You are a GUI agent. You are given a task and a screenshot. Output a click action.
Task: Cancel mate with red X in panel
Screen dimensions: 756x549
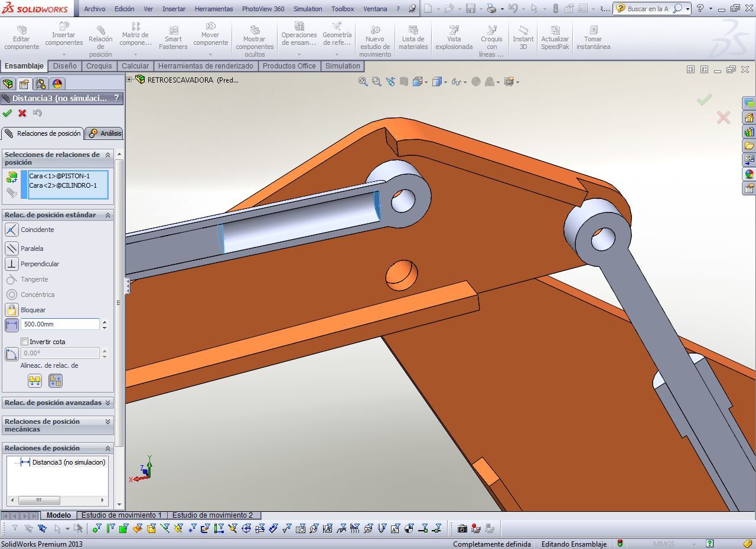pos(22,113)
